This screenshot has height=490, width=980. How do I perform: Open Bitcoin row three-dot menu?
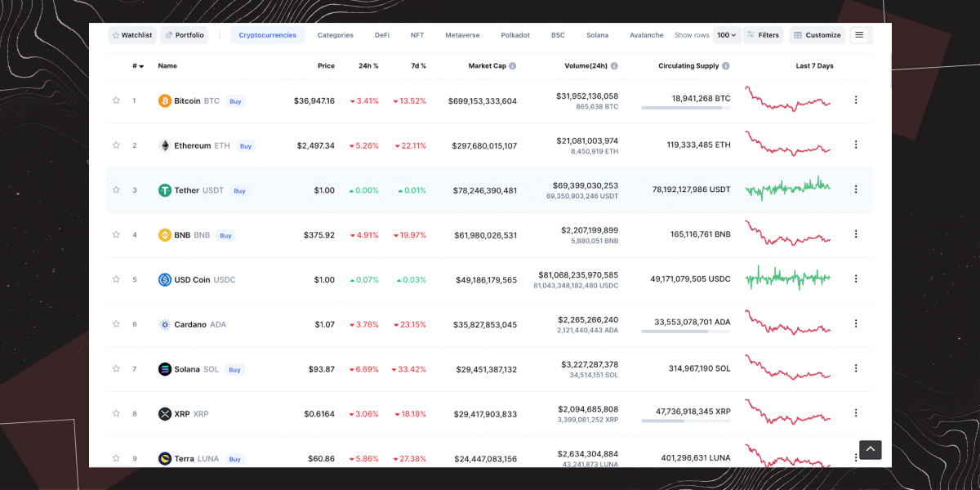click(856, 100)
